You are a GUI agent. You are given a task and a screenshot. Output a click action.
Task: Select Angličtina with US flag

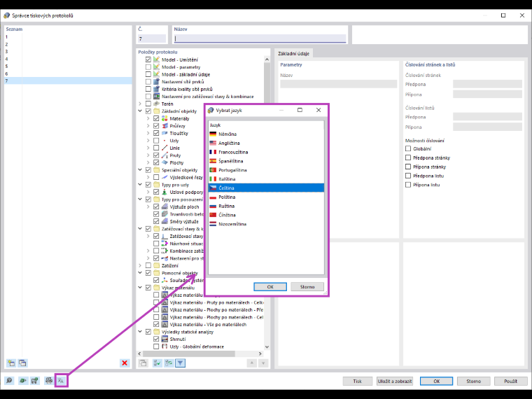[266, 143]
